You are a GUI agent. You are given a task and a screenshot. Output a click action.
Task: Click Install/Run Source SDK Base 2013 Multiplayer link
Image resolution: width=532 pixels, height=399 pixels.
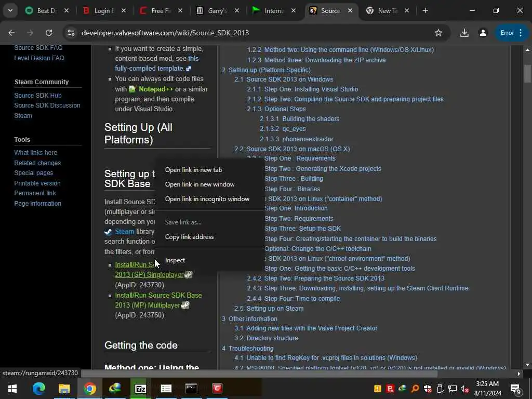[x=158, y=300]
